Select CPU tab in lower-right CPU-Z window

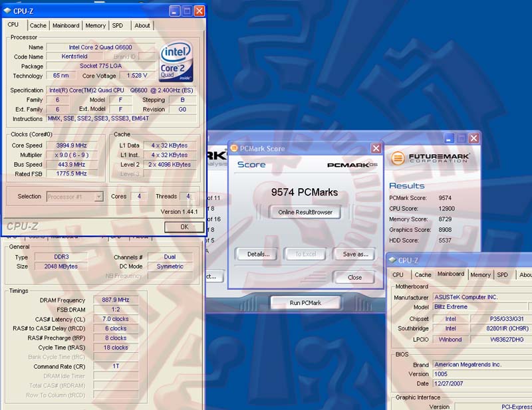[398, 274]
